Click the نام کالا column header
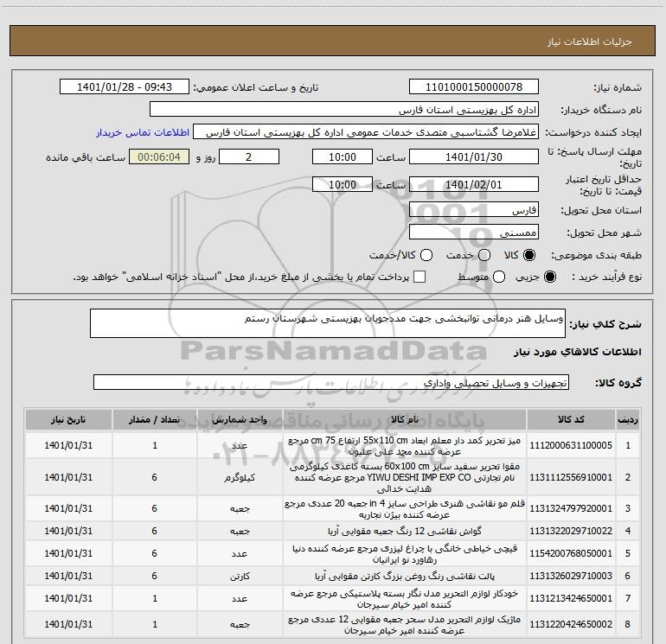The width and height of the screenshot is (666, 644). point(405,419)
